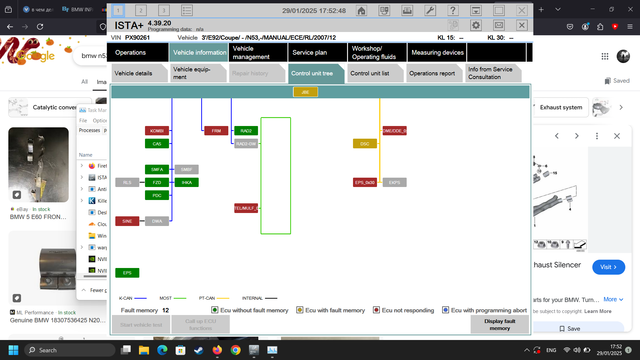Image resolution: width=640 pixels, height=360 pixels.
Task: Click the taskbar Search box
Action: pyautogui.click(x=69, y=350)
